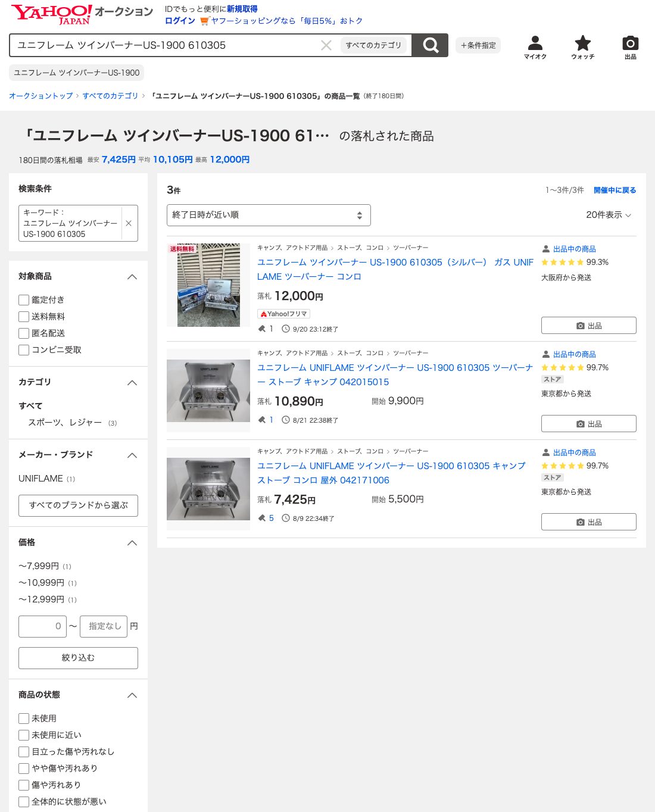This screenshot has height=812, width=655.
Task: Click the magnifier search button
Action: (x=430, y=45)
